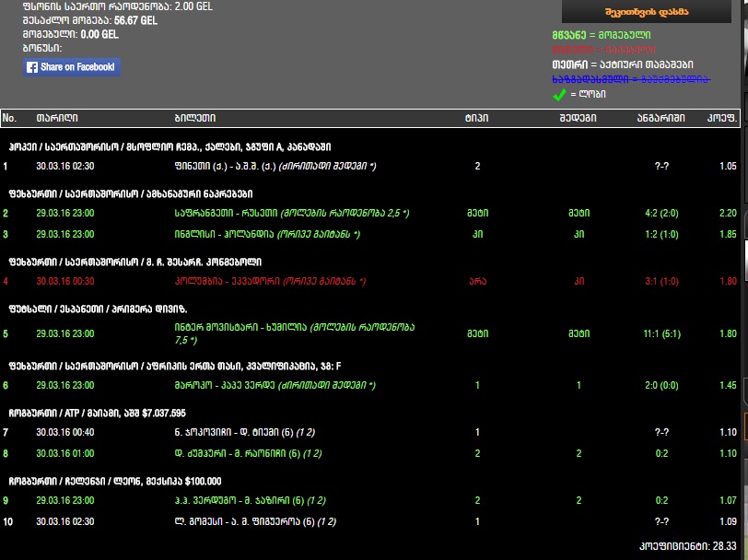Click the Facebook logo in share button
The width and height of the screenshot is (748, 560).
pos(31,67)
